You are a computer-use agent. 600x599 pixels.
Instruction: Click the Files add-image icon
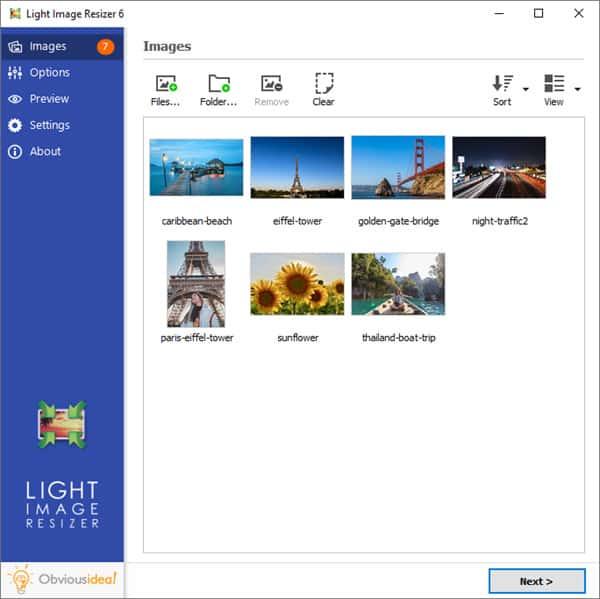[166, 84]
